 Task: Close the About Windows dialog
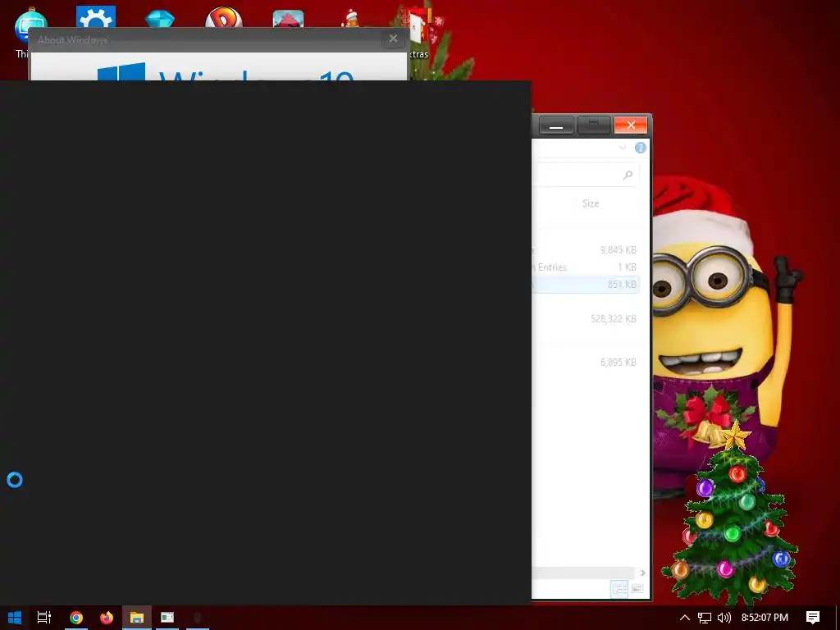tap(393, 39)
